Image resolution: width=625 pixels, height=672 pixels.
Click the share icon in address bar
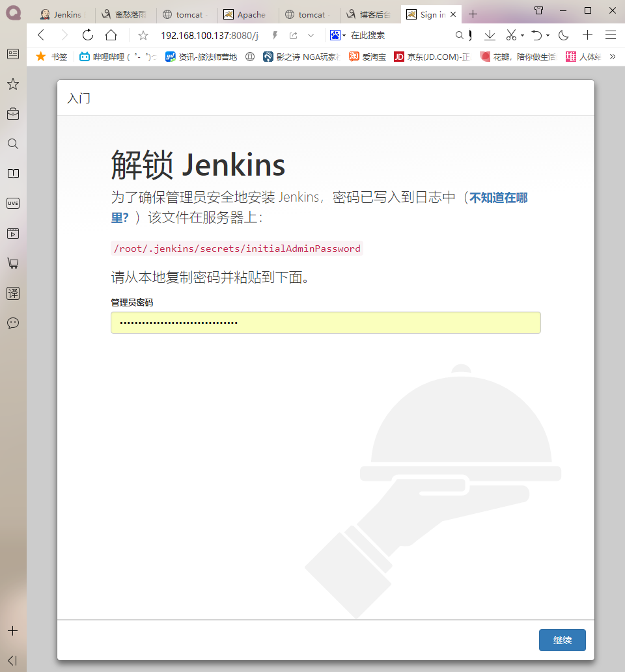pyautogui.click(x=294, y=36)
